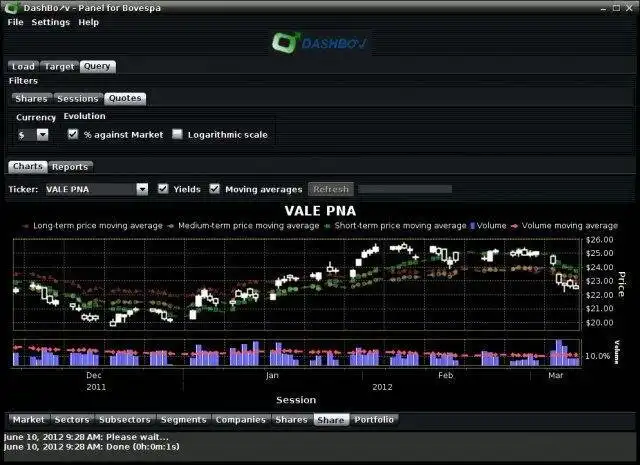Image resolution: width=640 pixels, height=465 pixels.
Task: Open the Sessions filter tab
Action: [78, 98]
